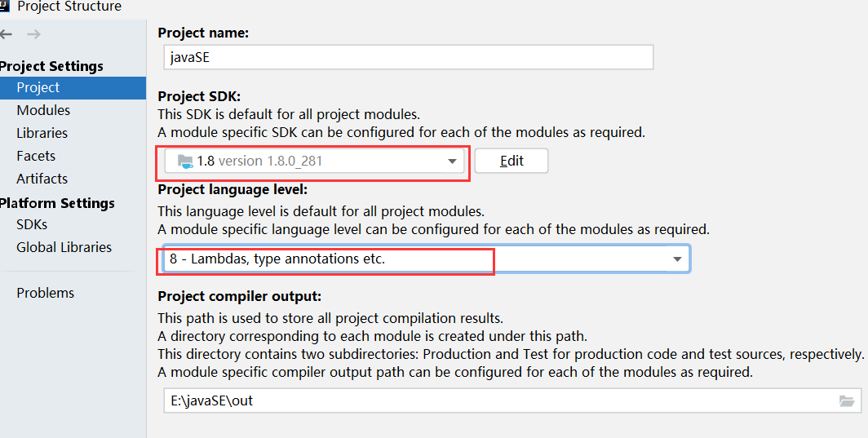Viewport: 868px width, 438px height.
Task: Click the forward navigation arrow
Action: pyautogui.click(x=33, y=34)
